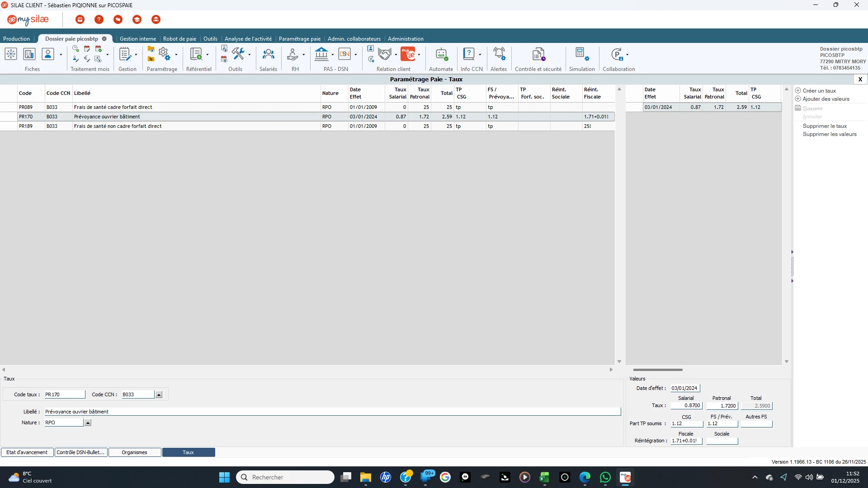Click the Gestion checklist icon
This screenshot has height=488, width=868.
pos(125,55)
